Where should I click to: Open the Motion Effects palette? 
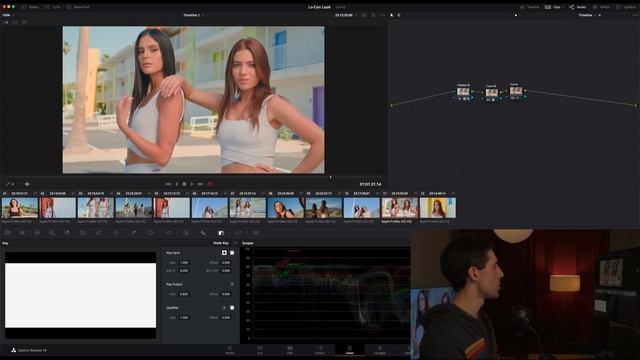83,233
